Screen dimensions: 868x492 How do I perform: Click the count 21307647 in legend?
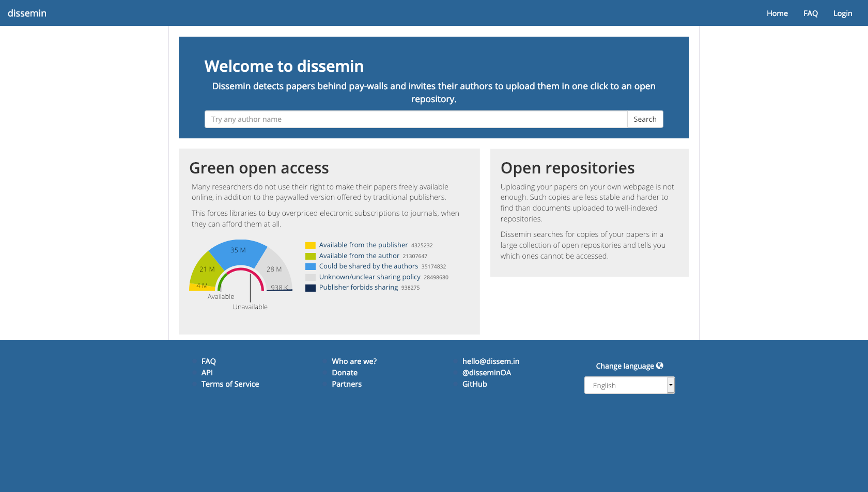click(415, 256)
